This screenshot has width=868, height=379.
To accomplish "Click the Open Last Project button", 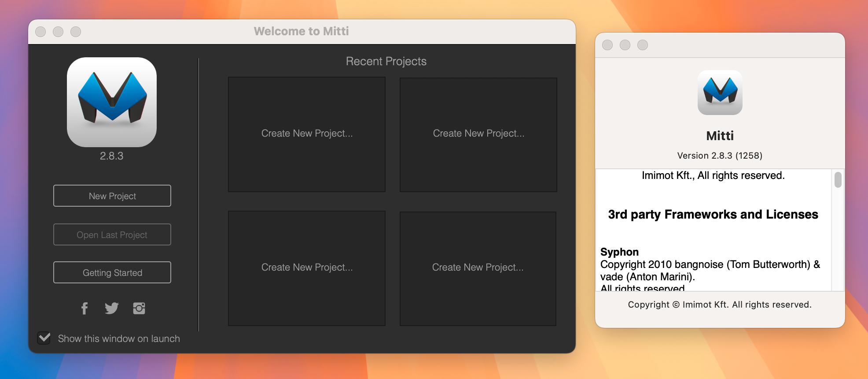I will [x=112, y=234].
